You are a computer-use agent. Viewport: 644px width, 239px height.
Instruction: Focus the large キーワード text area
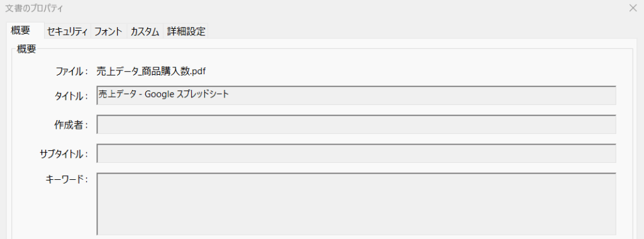point(356,204)
